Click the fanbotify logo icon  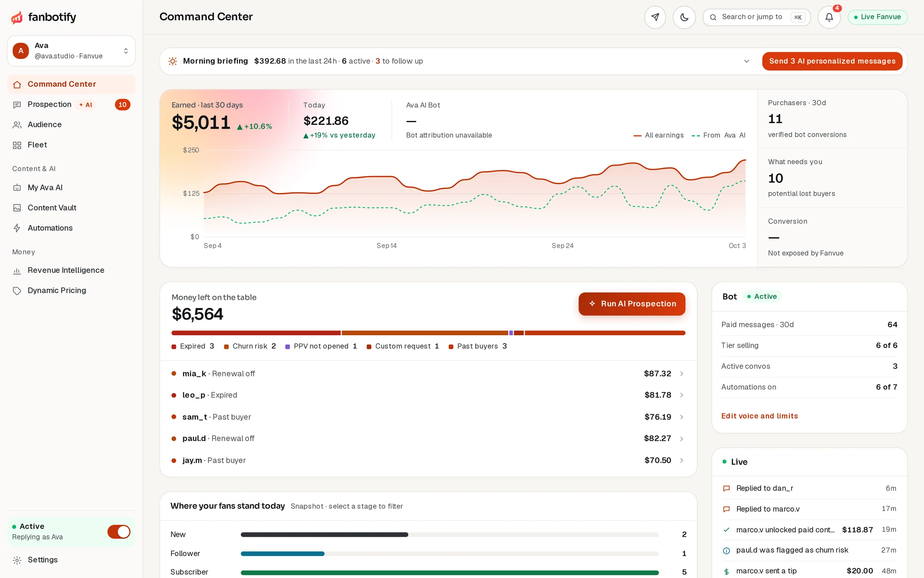17,17
